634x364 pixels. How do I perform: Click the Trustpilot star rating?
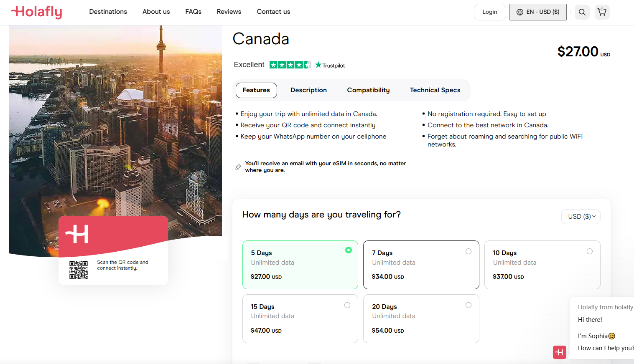tap(290, 65)
